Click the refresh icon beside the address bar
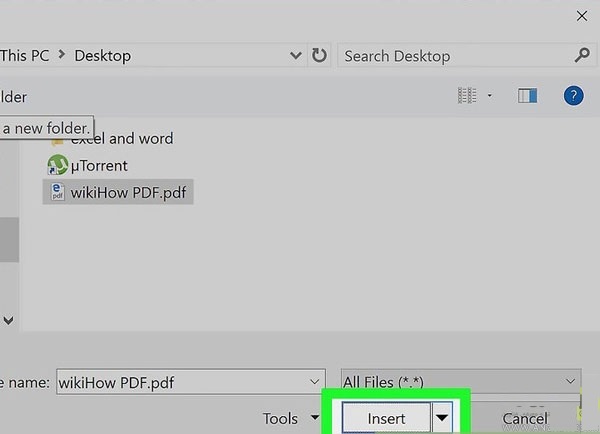This screenshot has height=434, width=600. tap(319, 56)
